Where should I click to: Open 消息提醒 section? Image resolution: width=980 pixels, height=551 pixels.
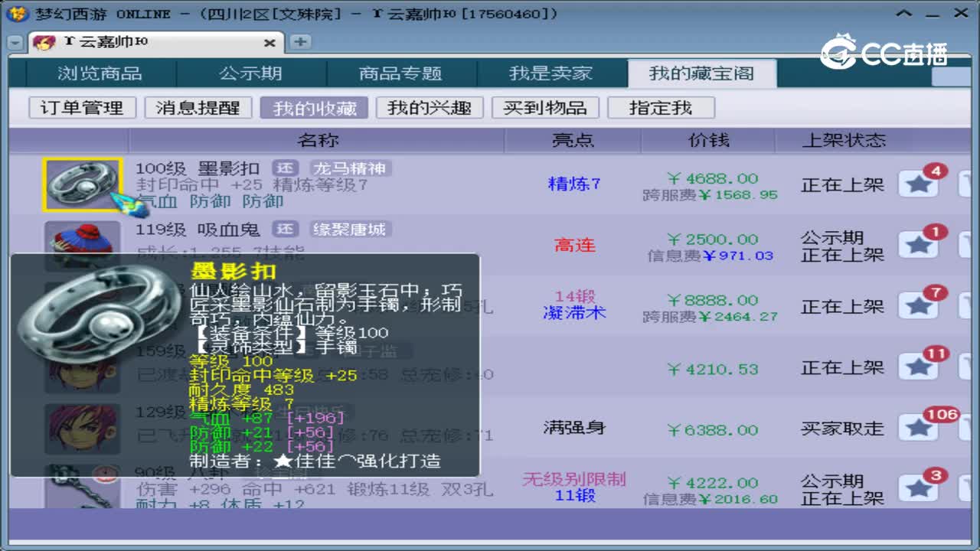coord(198,108)
